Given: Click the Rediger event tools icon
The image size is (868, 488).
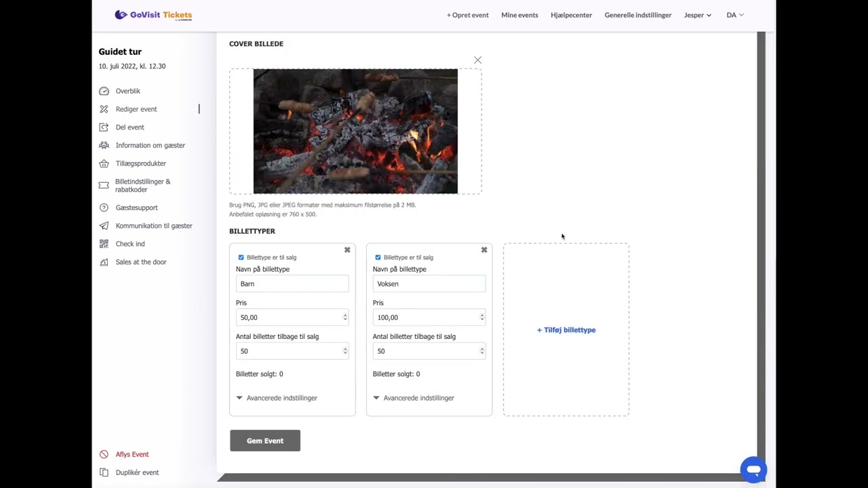Looking at the screenshot, I should [x=104, y=109].
